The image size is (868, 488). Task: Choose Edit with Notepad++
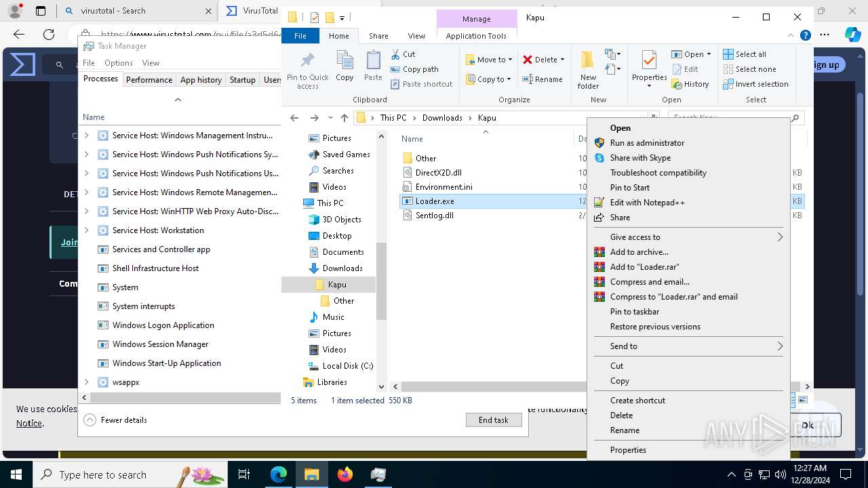pos(688,203)
